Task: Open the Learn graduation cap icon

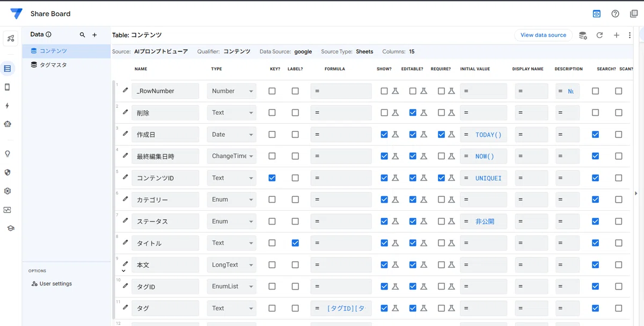Action: 11,228
